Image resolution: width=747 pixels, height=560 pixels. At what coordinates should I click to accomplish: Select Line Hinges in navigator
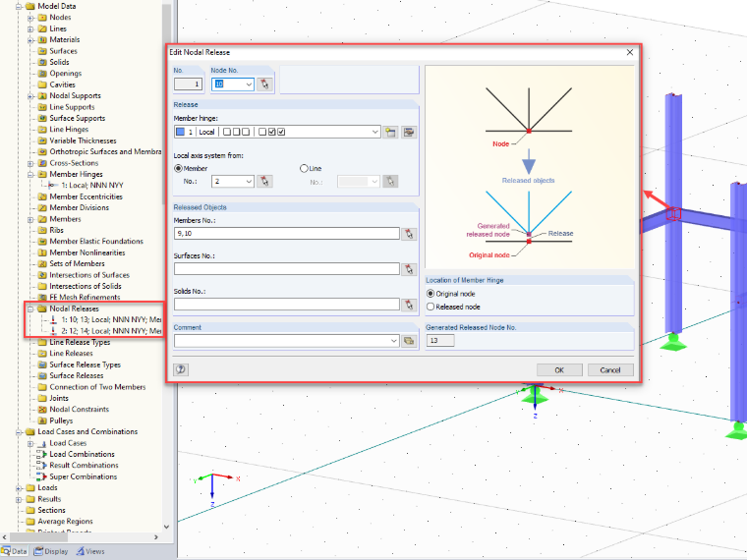click(x=69, y=130)
